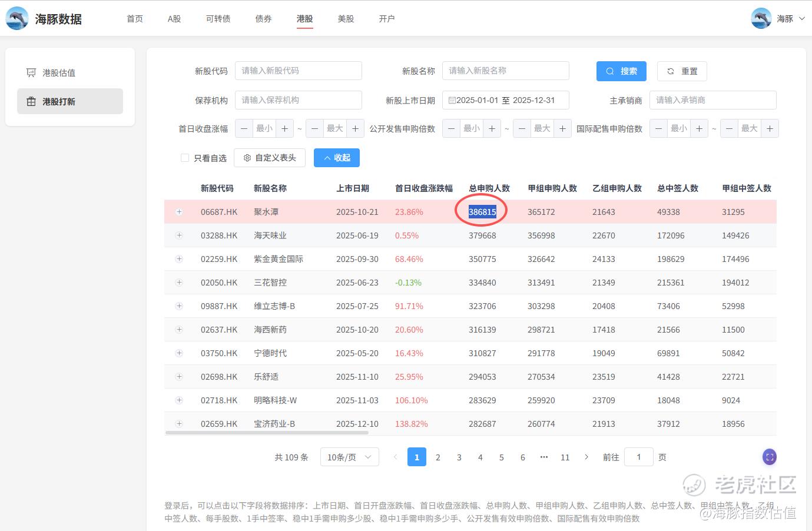Expand the 乐舒适 row
812x531 pixels.
[x=179, y=377]
